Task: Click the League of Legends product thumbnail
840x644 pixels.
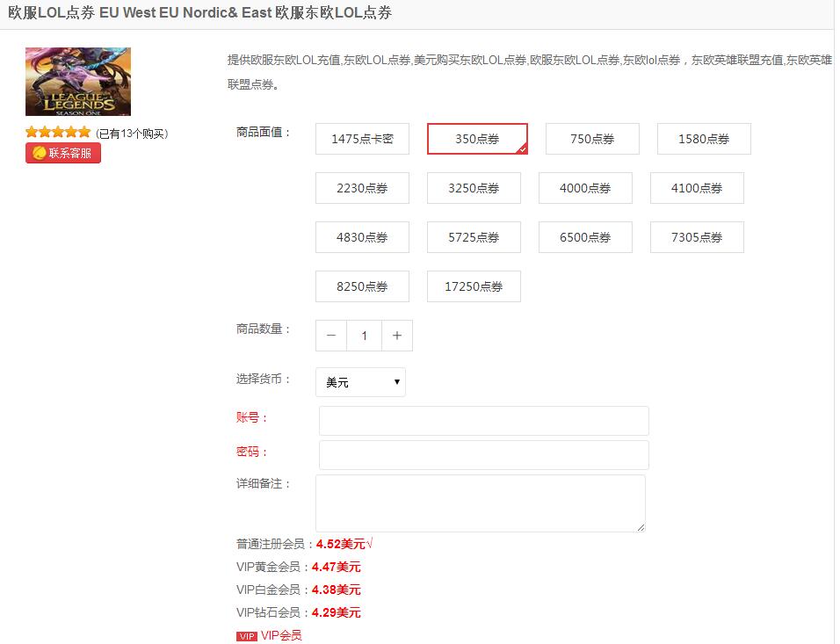Action: pyautogui.click(x=78, y=82)
